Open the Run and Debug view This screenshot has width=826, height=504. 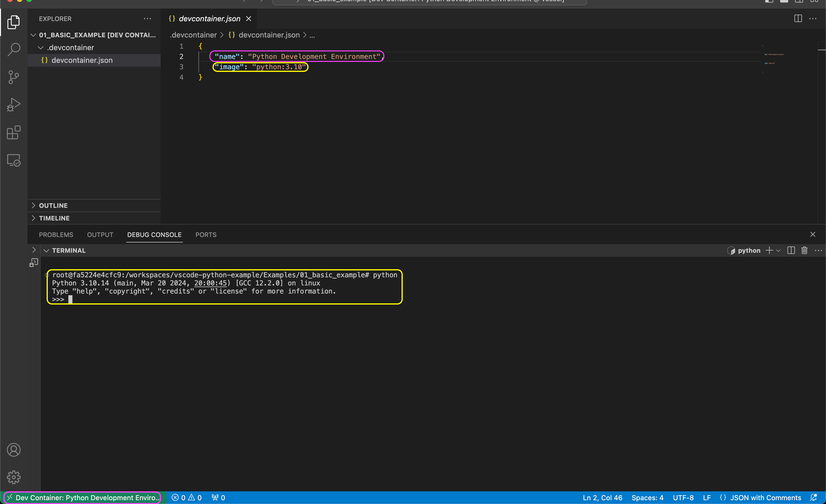click(x=14, y=105)
